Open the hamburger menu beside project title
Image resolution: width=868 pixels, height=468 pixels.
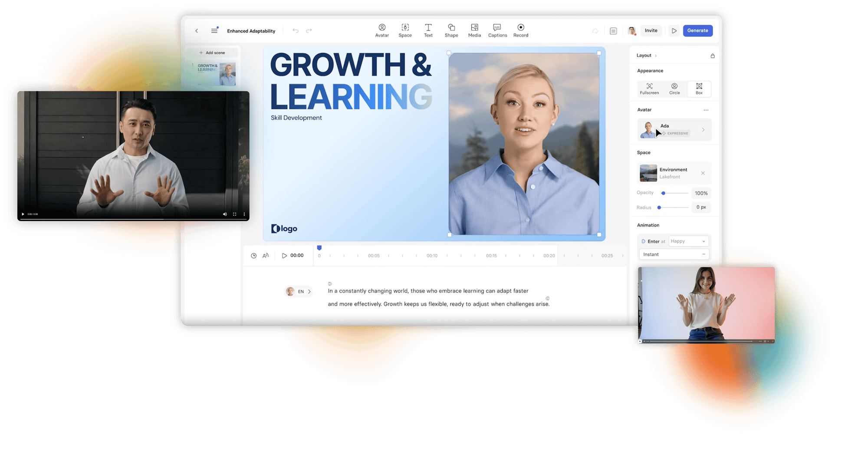point(214,30)
